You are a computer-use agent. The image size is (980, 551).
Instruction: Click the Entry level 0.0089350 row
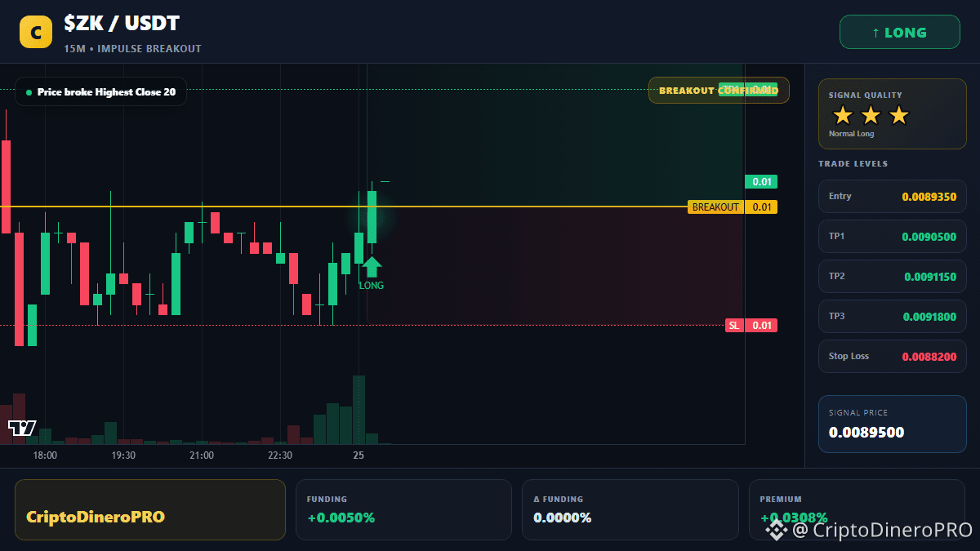[x=892, y=196]
